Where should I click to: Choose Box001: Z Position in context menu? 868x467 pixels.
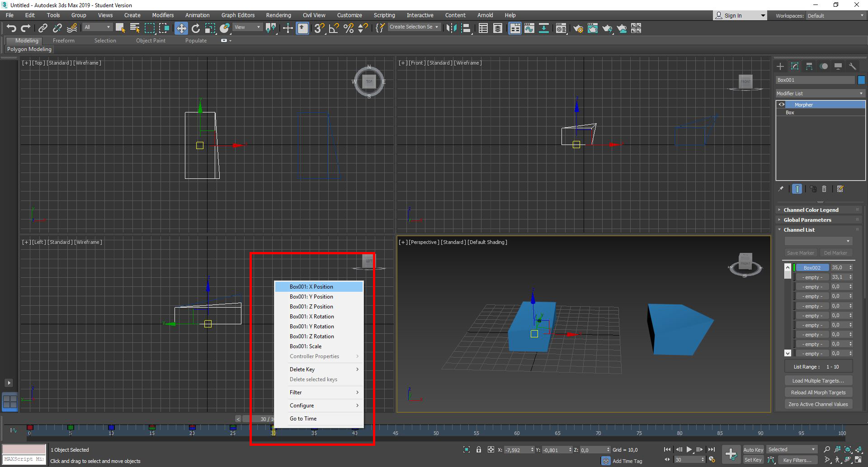click(x=311, y=306)
